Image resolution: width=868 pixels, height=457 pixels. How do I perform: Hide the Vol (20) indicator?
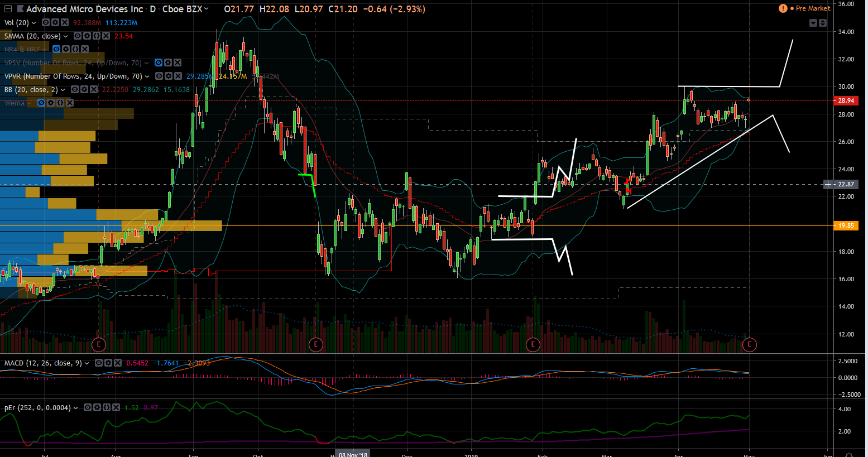(x=46, y=23)
